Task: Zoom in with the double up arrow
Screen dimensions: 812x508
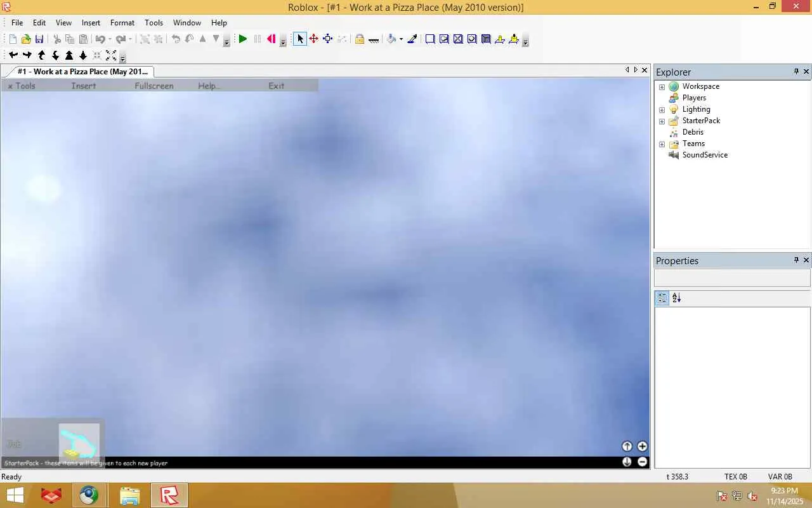Action: pos(69,55)
